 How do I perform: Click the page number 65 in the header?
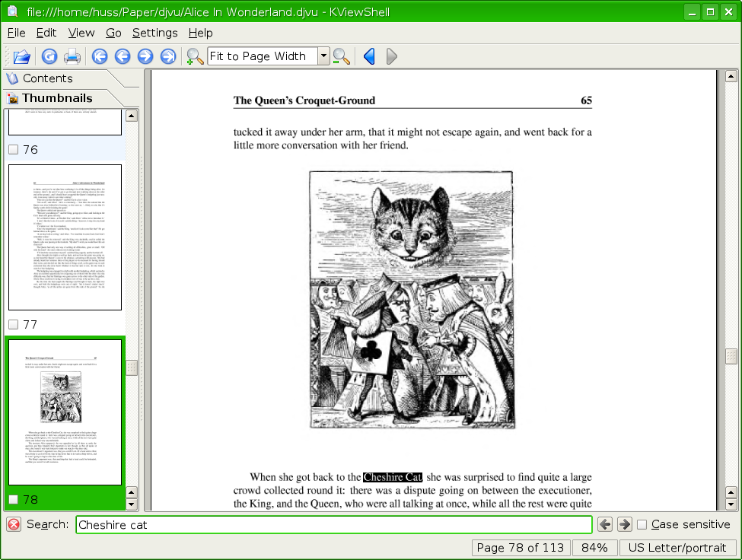[586, 100]
